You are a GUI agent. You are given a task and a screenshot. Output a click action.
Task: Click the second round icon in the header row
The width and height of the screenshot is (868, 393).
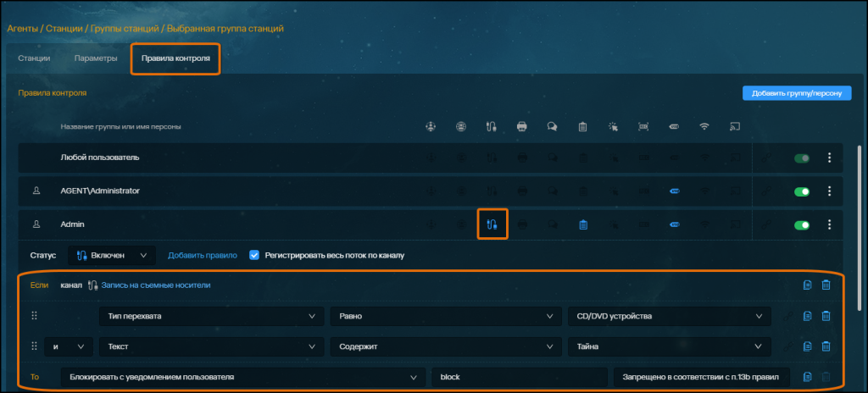[460, 126]
